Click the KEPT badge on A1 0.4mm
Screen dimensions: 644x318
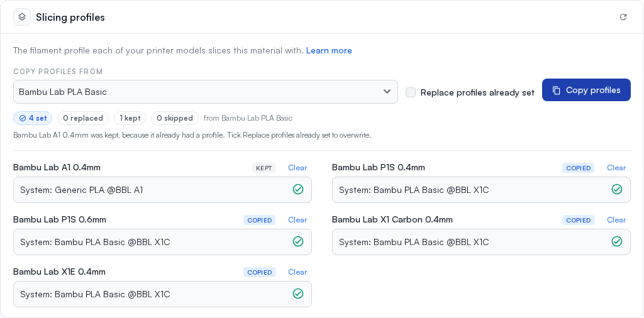click(x=264, y=168)
